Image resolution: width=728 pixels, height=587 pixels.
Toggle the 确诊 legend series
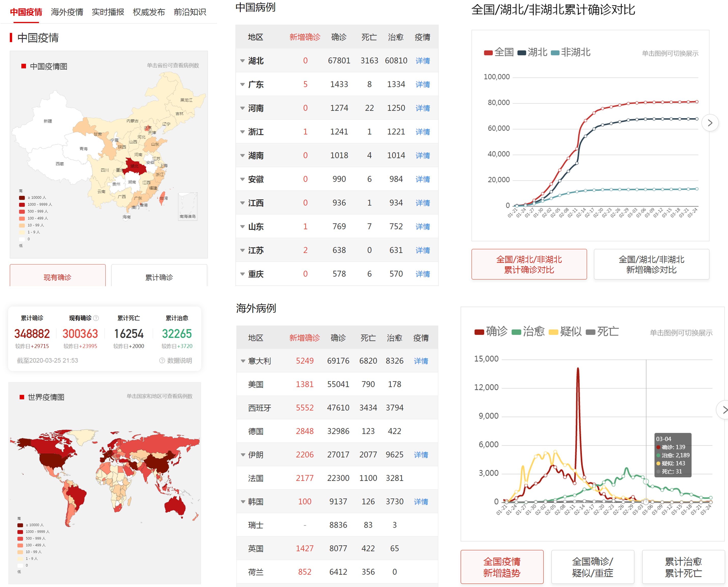[x=491, y=331]
